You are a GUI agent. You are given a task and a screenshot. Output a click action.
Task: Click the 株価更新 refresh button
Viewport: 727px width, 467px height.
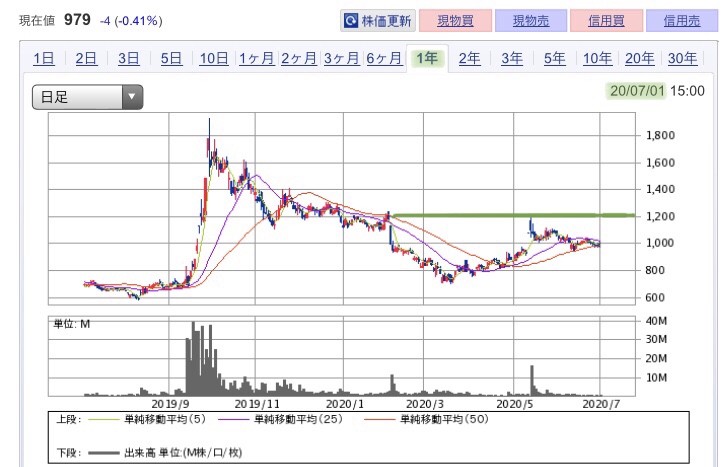(x=378, y=21)
